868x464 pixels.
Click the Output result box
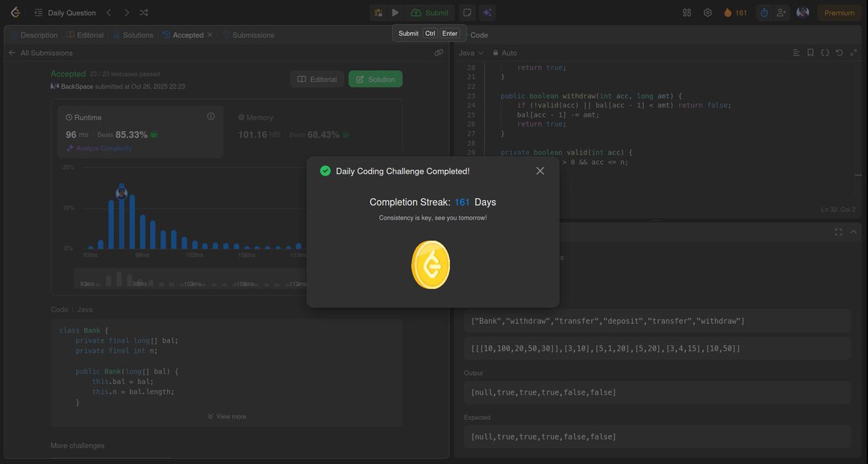[x=657, y=392]
